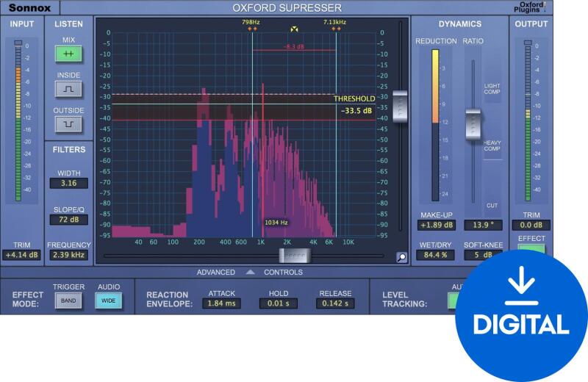Screen dimensions: 588x382
Task: Click the yellow center frequency marker
Action: pos(294,30)
